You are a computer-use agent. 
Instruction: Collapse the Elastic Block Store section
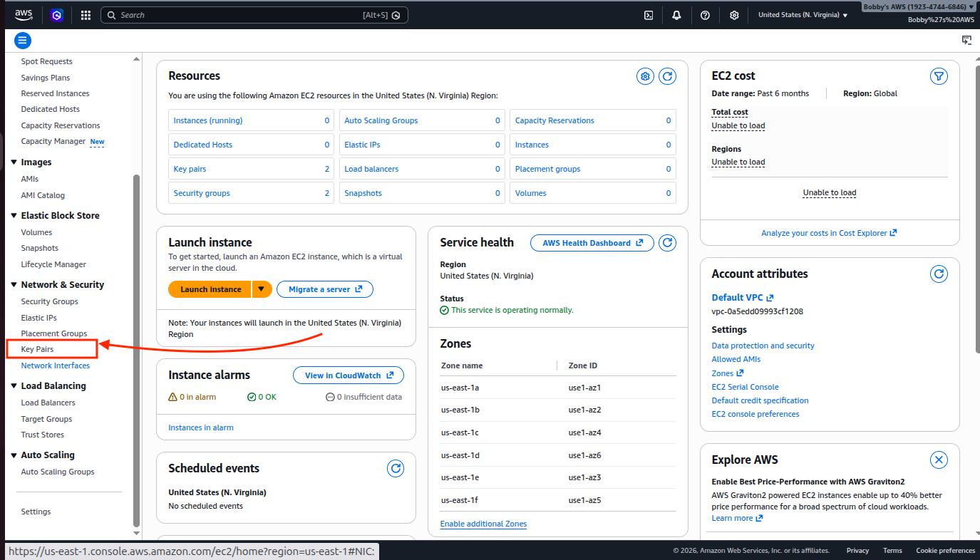coord(14,216)
